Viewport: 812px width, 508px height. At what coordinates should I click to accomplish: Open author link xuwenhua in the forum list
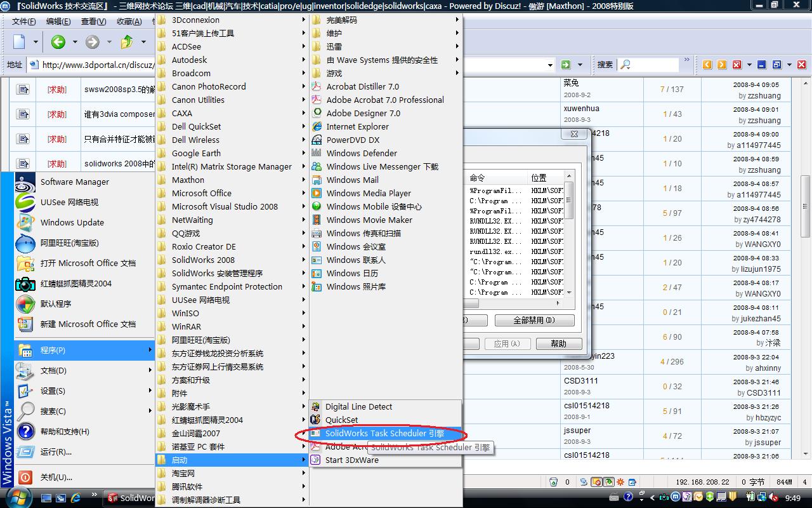coord(581,108)
